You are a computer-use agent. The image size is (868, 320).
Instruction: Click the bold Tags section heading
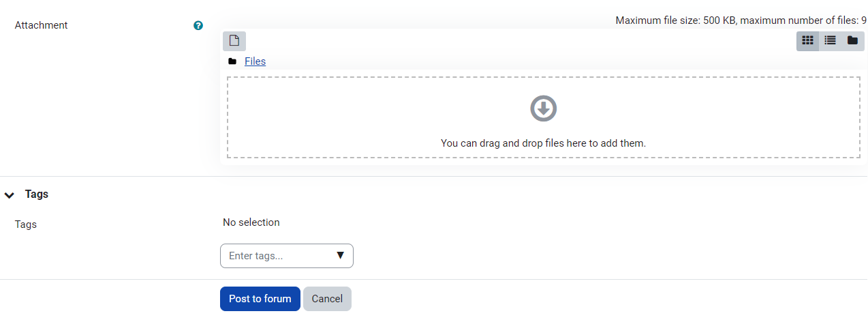[37, 194]
